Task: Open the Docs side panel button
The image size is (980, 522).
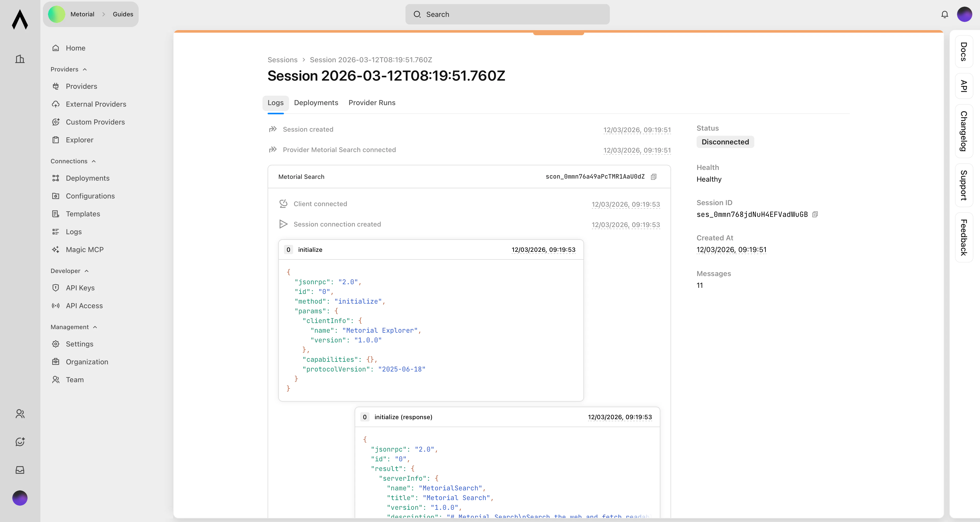Action: pyautogui.click(x=964, y=52)
